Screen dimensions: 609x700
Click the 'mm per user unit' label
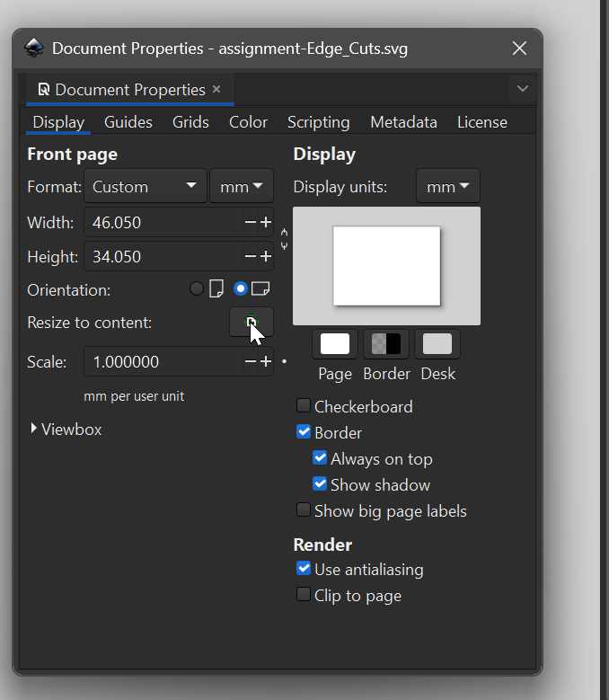134,396
